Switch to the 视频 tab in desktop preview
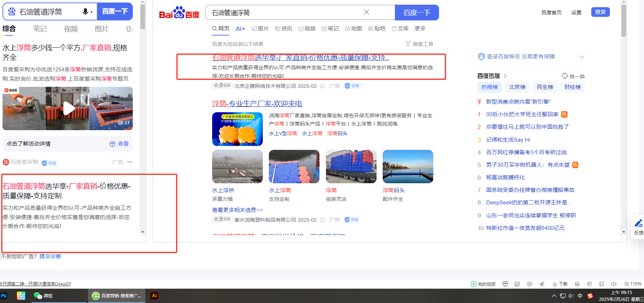The image size is (644, 303). point(307,29)
